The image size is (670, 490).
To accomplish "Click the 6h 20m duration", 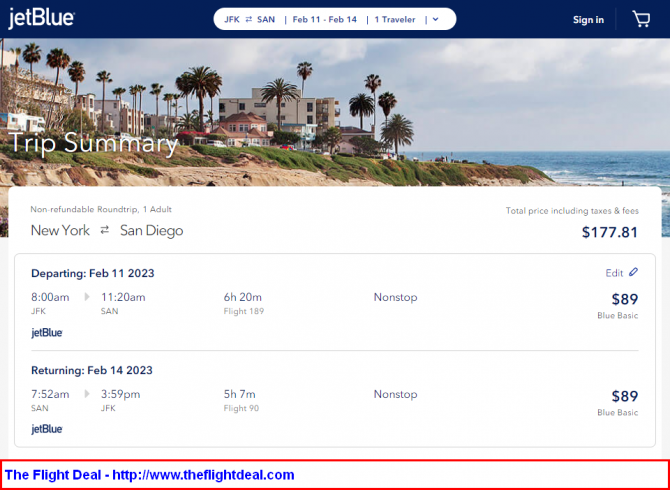I will [243, 297].
